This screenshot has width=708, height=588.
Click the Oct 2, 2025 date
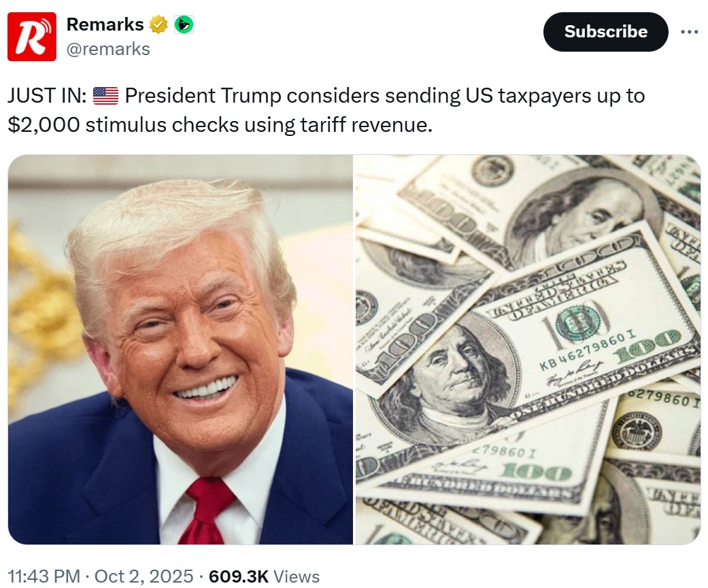144,576
